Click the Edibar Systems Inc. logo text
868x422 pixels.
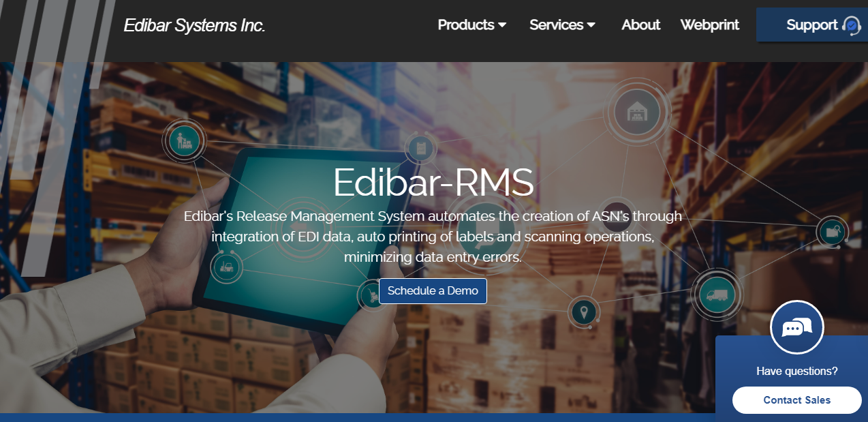[x=194, y=26]
